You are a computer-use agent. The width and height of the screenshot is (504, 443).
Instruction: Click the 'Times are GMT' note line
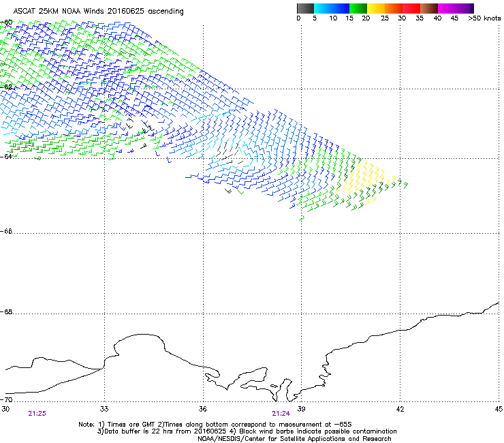(215, 425)
